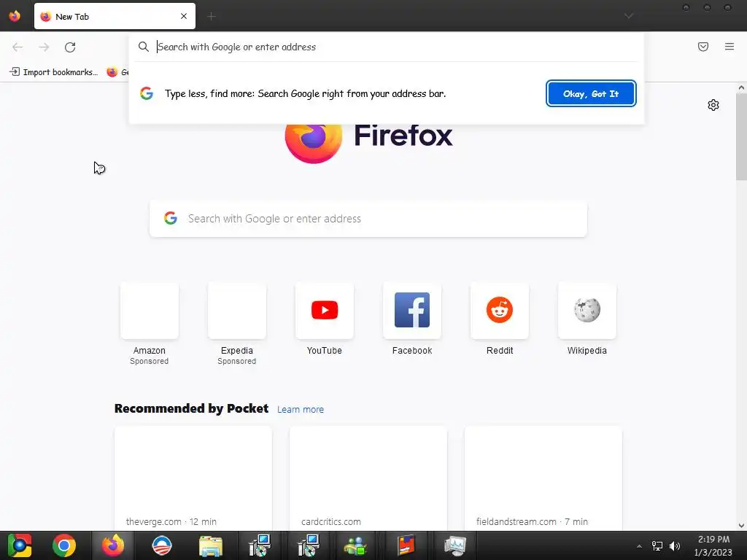Open a new tab with the plus button
The image size is (747, 560).
211,16
